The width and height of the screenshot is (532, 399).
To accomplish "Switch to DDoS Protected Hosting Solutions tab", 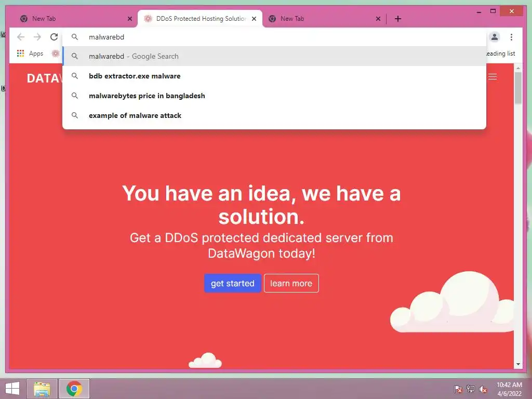I will point(200,19).
